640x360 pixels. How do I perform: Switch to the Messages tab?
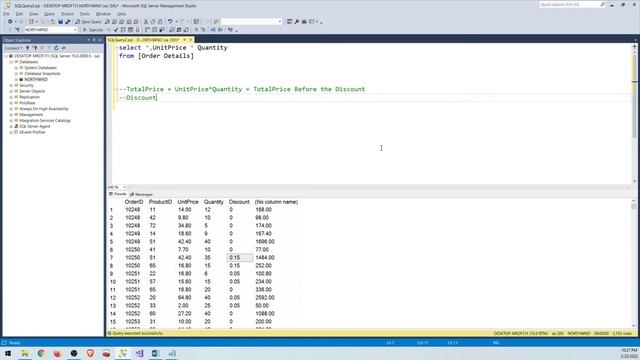[x=141, y=194]
